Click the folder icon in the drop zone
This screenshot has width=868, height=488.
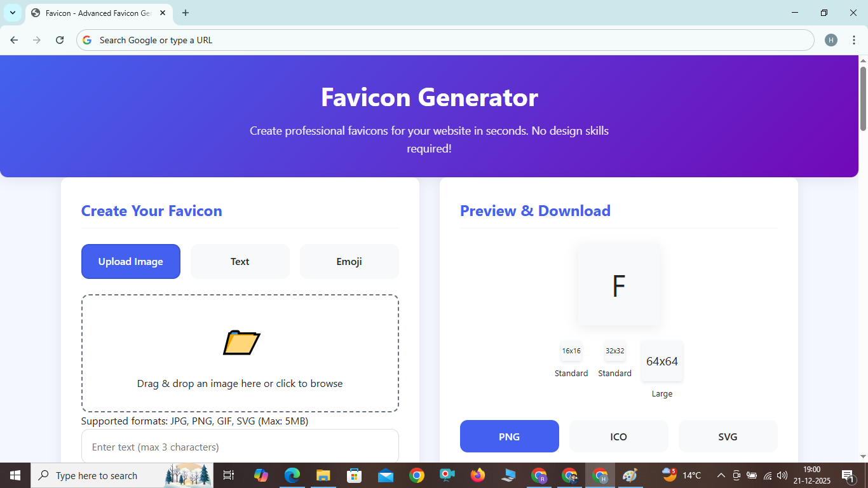click(241, 343)
